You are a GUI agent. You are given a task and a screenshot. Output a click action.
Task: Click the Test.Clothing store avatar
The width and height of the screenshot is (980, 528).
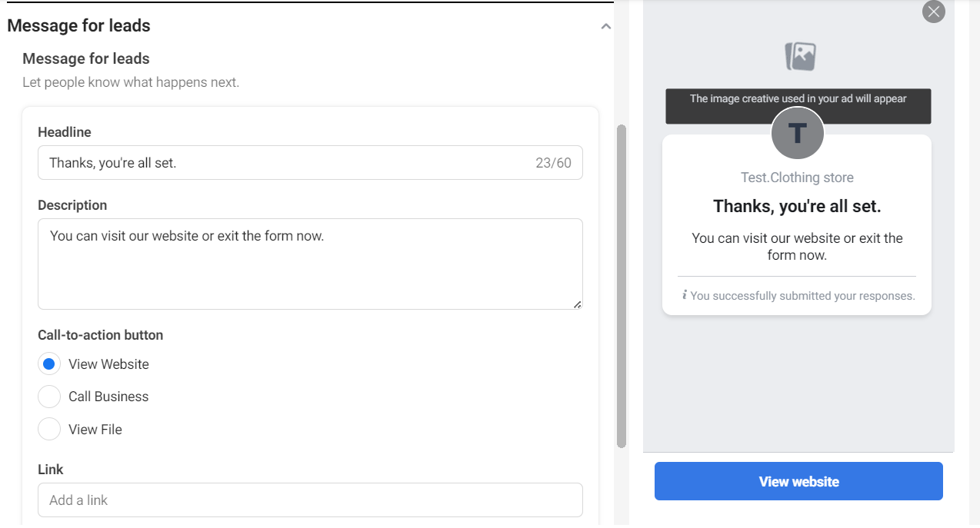[797, 132]
